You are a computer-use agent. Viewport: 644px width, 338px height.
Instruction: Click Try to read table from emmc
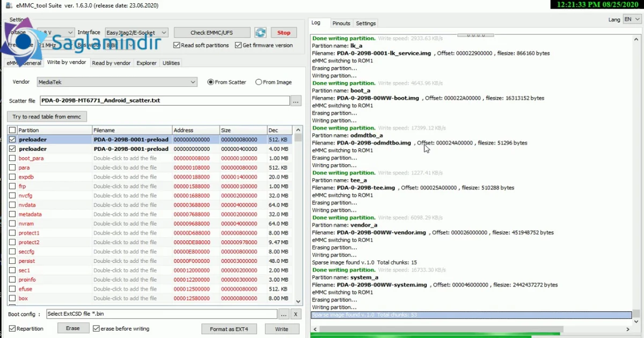click(47, 116)
